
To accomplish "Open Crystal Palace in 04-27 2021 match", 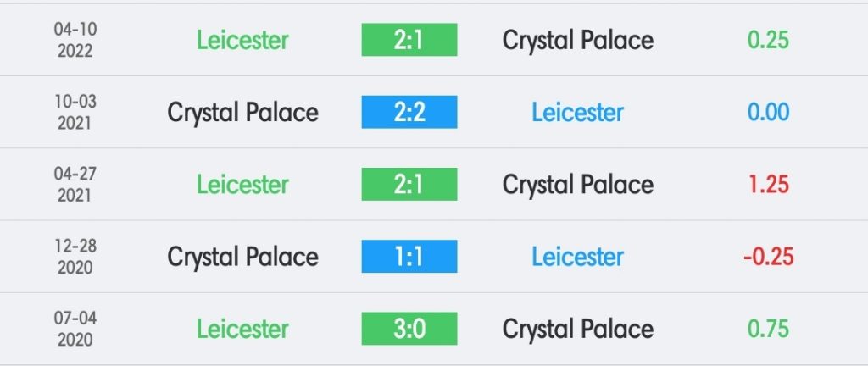I will [578, 185].
